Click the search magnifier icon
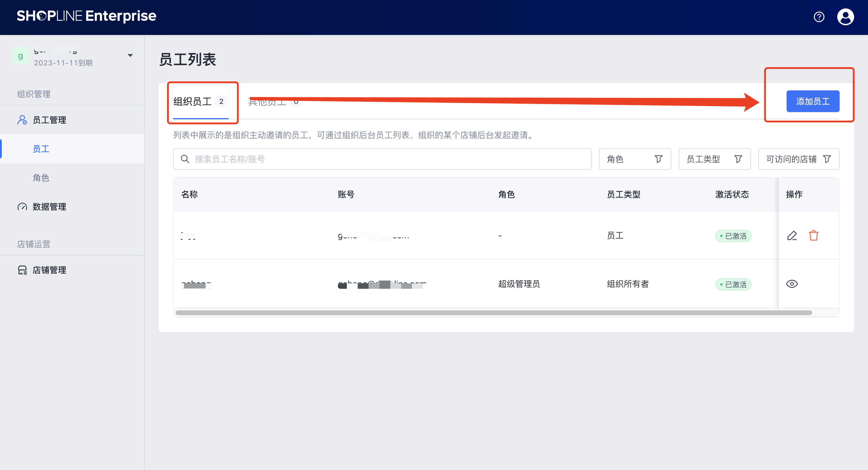 click(185, 159)
